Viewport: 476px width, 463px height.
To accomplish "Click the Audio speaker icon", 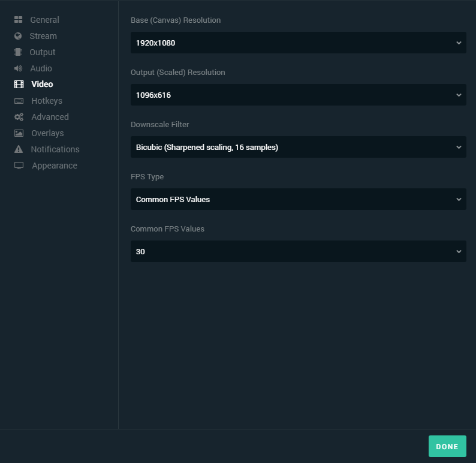I will pos(18,68).
